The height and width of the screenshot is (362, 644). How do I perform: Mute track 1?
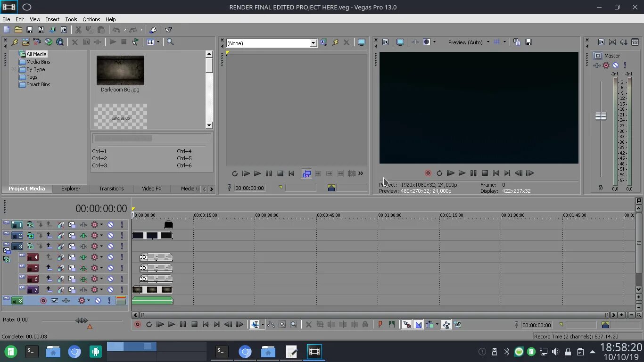point(110,225)
